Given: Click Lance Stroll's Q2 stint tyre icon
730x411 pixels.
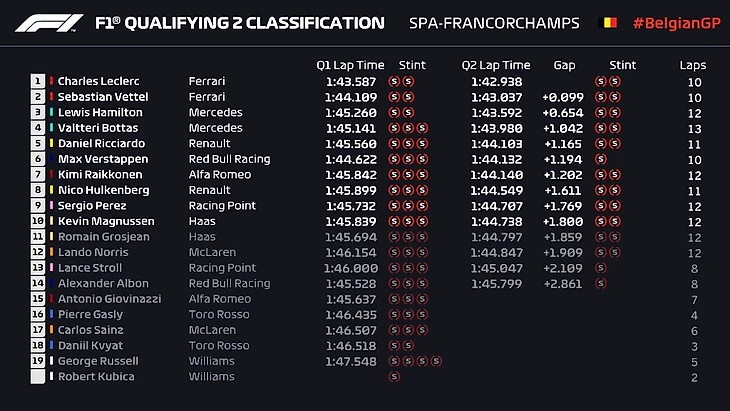Looking at the screenshot, I should click(600, 268).
